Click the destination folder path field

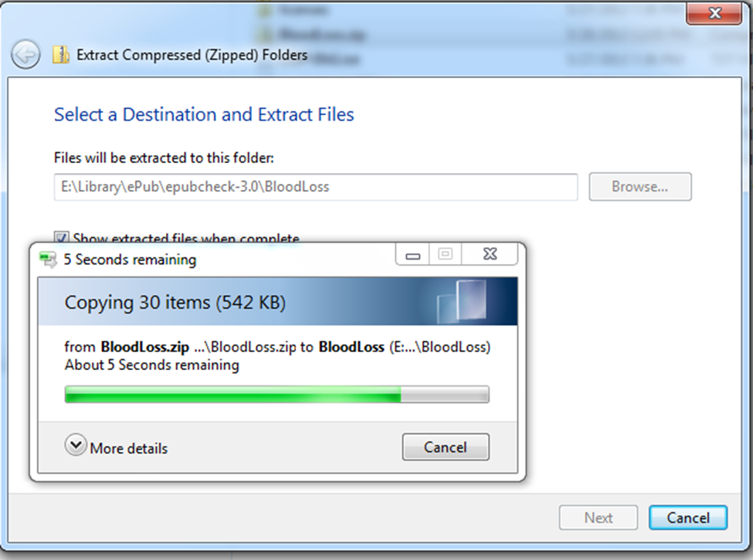pyautogui.click(x=316, y=187)
